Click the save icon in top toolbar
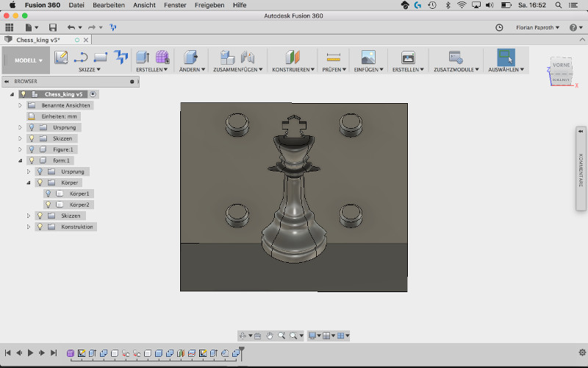Image resolution: width=588 pixels, height=368 pixels. (51, 27)
